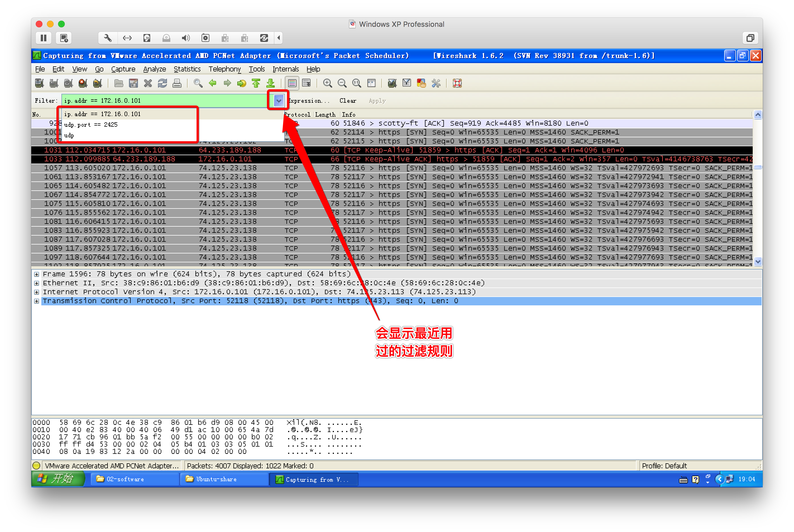Pause the VMware virtual machine
Image resolution: width=794 pixels, height=532 pixels.
pos(44,38)
